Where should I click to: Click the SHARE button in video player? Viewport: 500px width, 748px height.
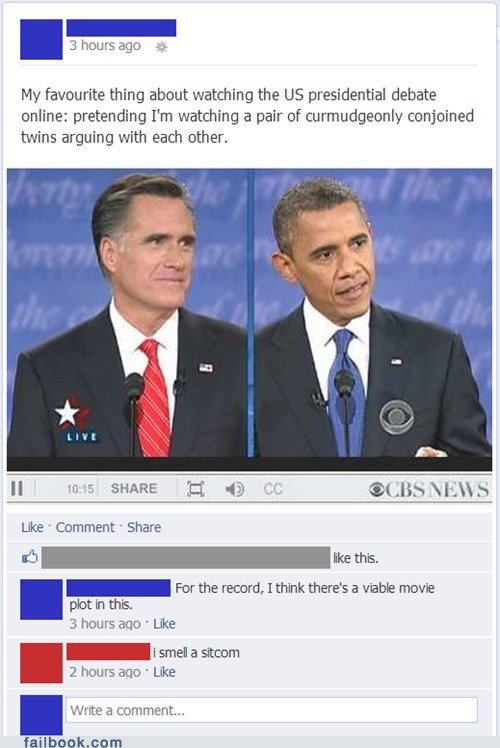(134, 488)
